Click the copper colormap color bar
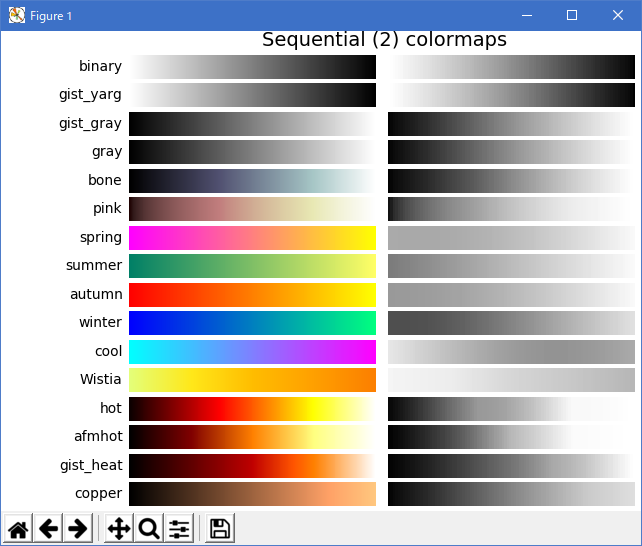Viewport: 642px width, 546px height. [x=252, y=494]
